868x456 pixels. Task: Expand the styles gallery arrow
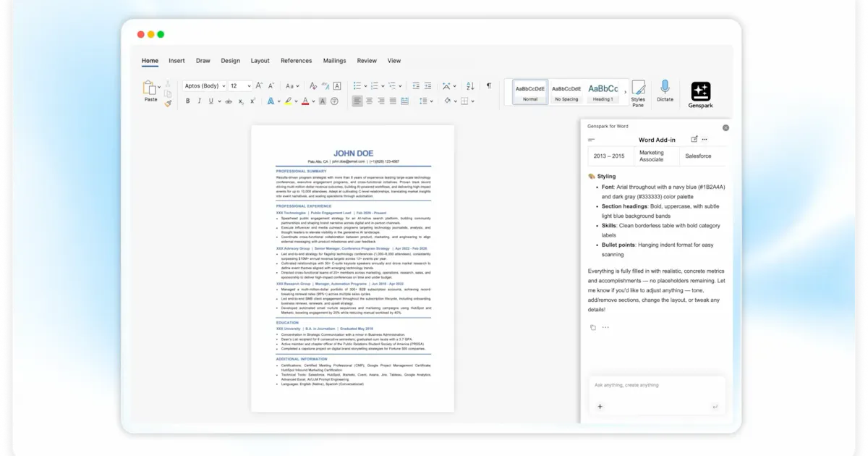(x=626, y=92)
